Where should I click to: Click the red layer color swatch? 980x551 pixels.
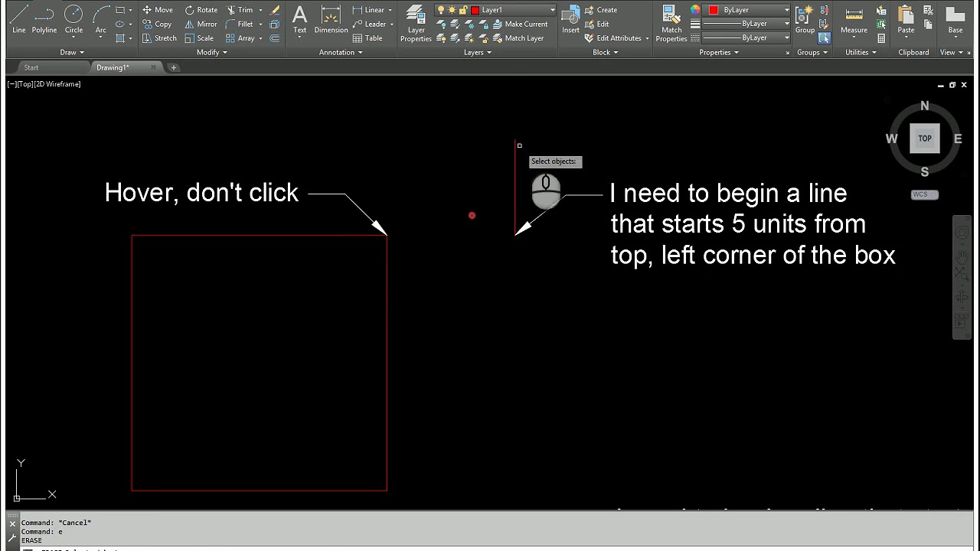pos(475,10)
